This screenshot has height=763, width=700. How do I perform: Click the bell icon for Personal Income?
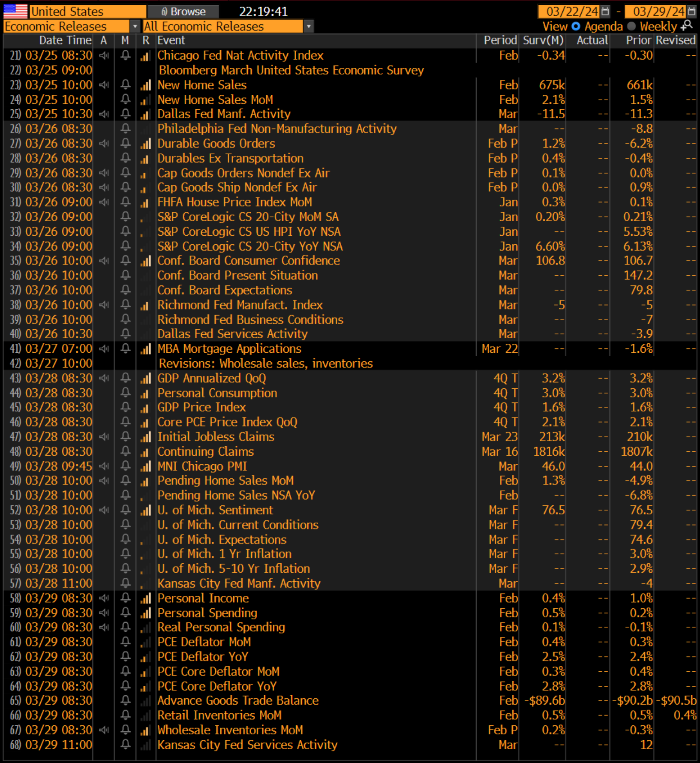click(125, 598)
